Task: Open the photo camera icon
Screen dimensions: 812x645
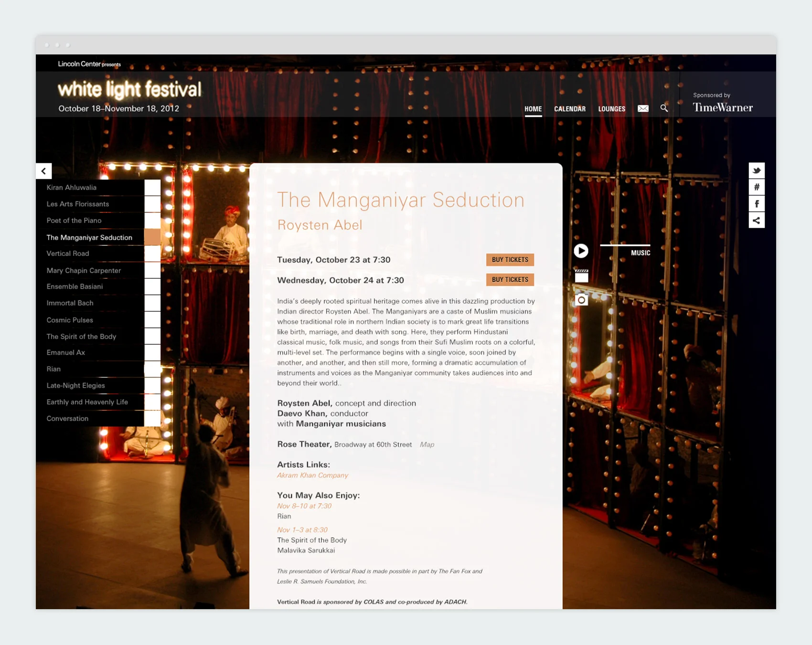Action: point(581,300)
